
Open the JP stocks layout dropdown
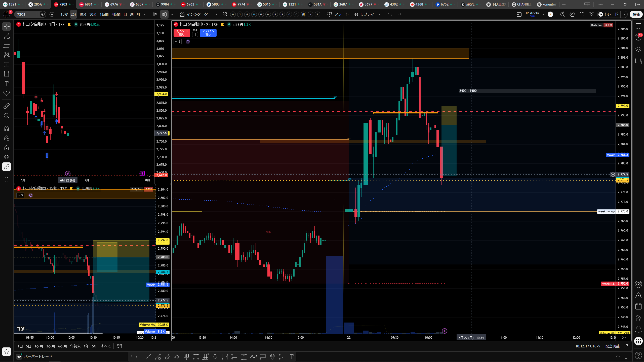544,14
